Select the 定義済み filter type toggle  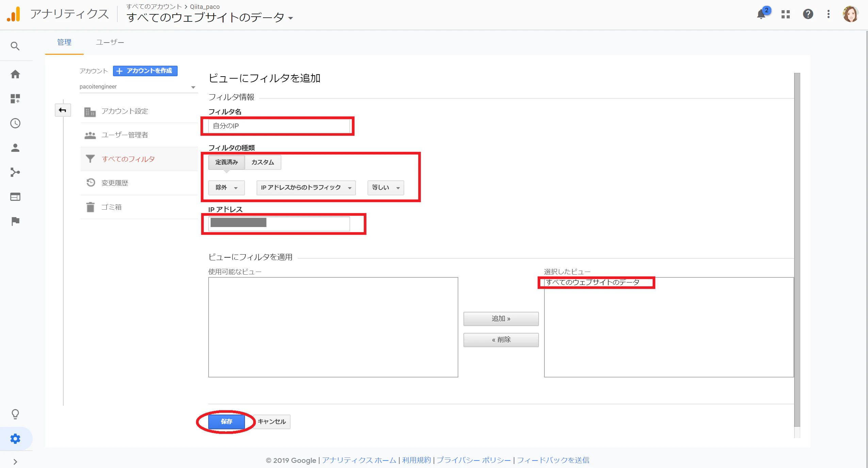coord(227,162)
